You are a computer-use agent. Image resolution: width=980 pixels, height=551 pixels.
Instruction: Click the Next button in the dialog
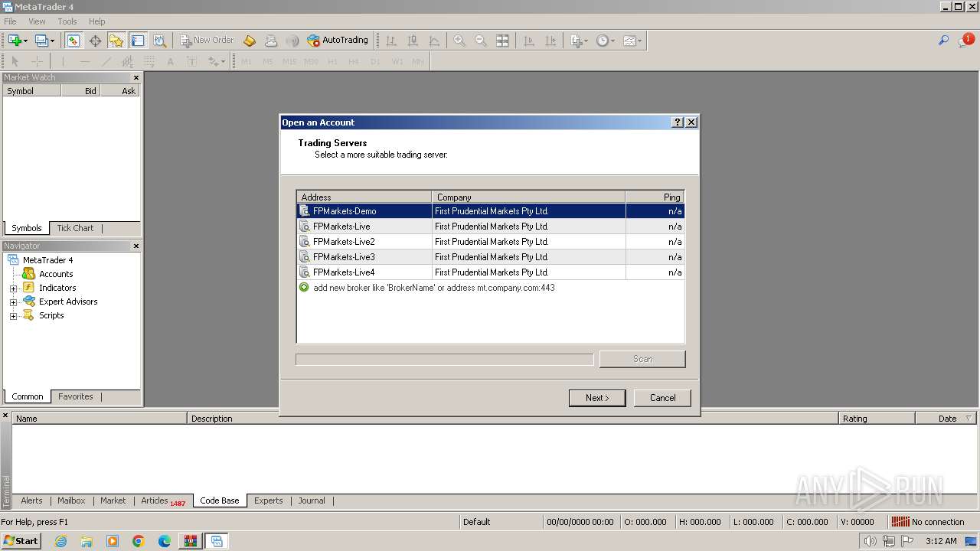(597, 398)
